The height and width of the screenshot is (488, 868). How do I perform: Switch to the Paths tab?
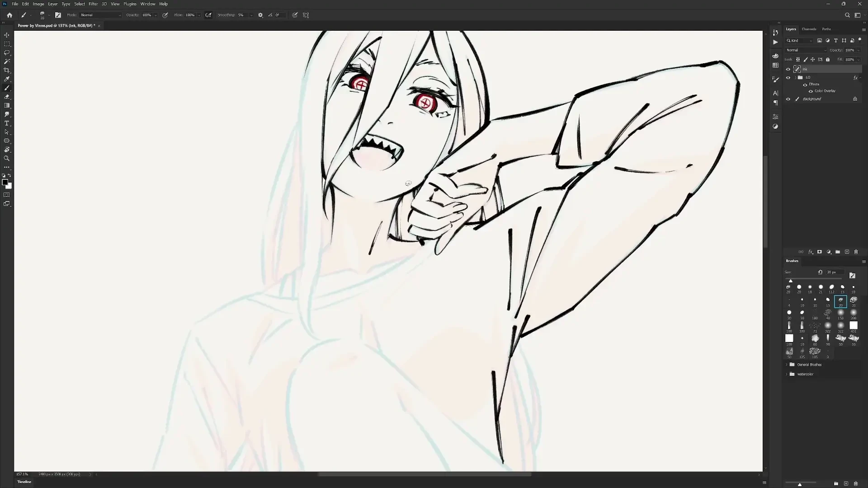pyautogui.click(x=826, y=29)
